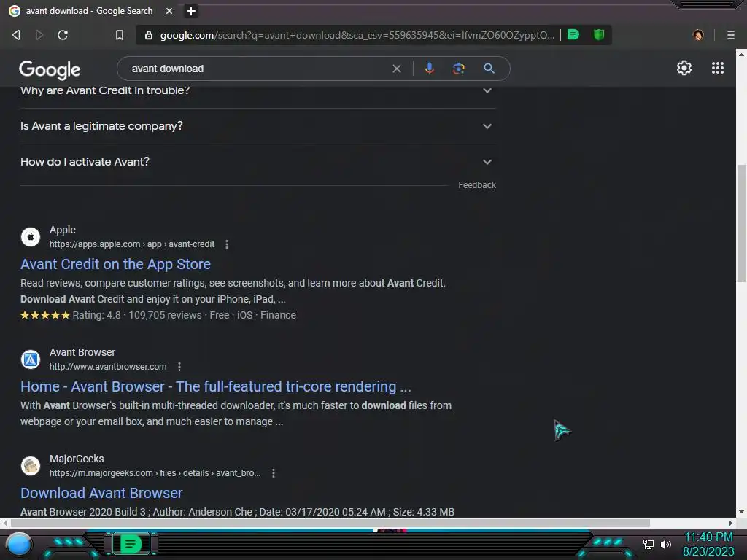Open the browser profile avatar
747x560 pixels.
coord(698,35)
